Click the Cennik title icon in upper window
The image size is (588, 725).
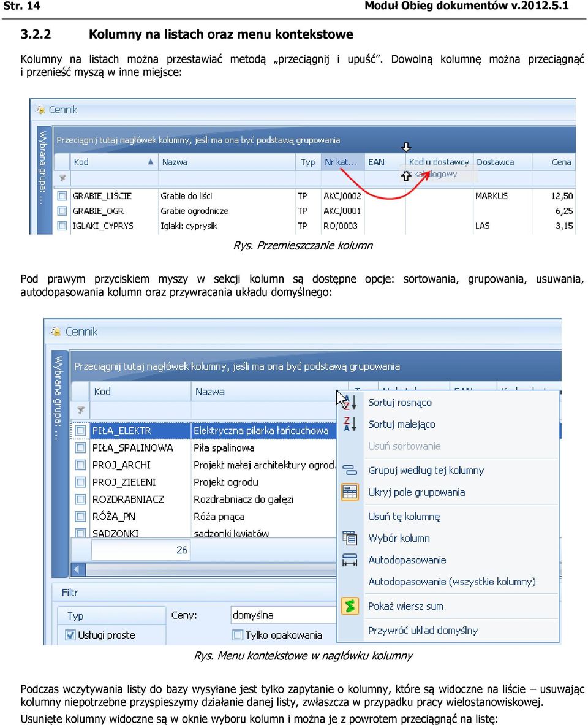[x=40, y=110]
